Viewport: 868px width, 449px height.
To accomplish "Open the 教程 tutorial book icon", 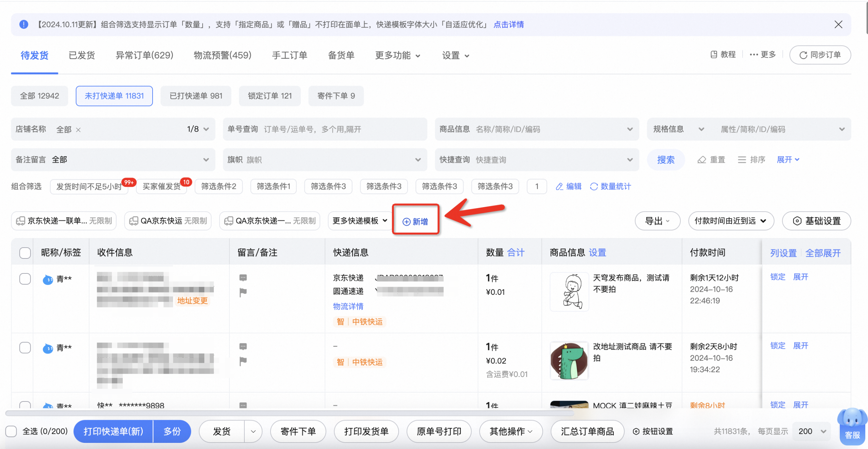I will [714, 55].
